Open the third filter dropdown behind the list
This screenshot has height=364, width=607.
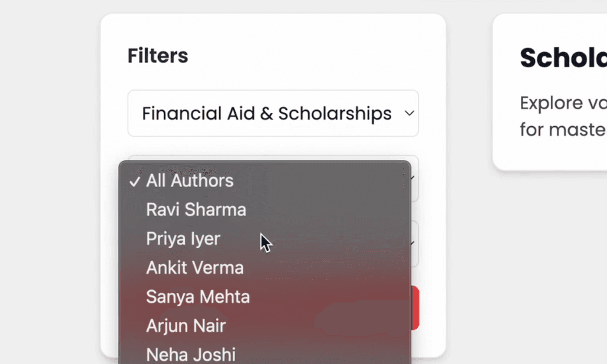click(x=415, y=243)
